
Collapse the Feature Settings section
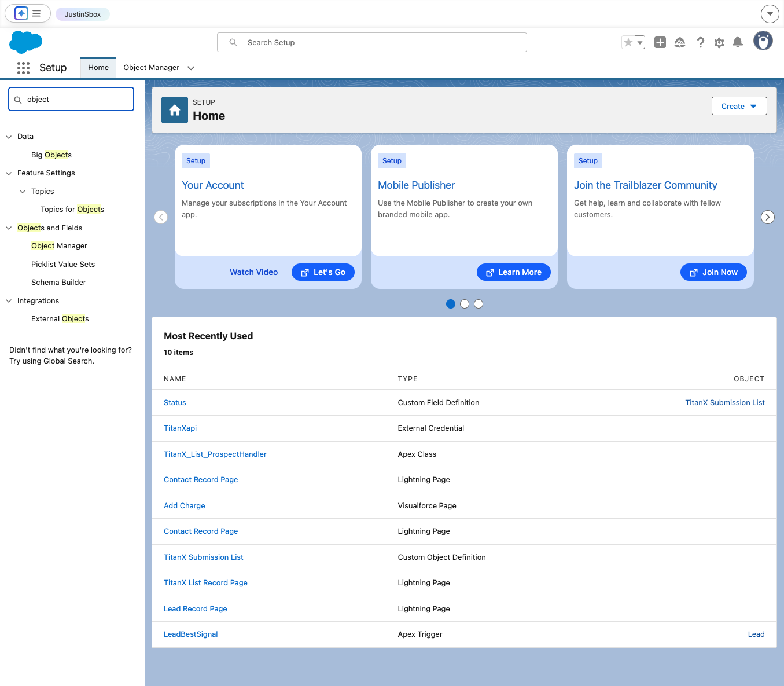coord(9,173)
